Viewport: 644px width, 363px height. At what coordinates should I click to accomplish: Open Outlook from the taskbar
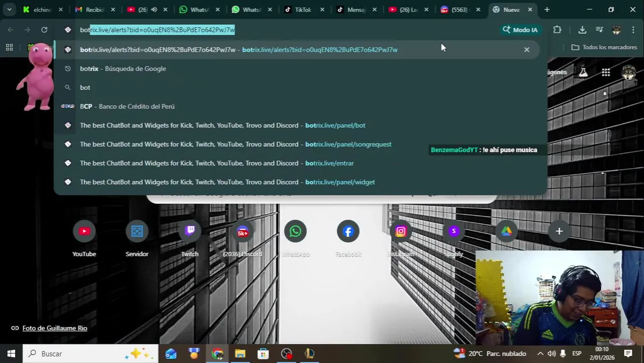tap(171, 354)
